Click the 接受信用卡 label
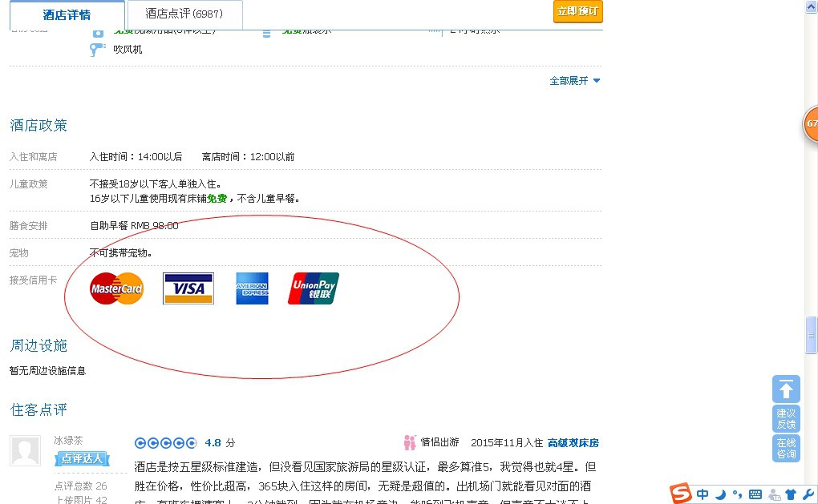The width and height of the screenshot is (818, 504). [34, 280]
